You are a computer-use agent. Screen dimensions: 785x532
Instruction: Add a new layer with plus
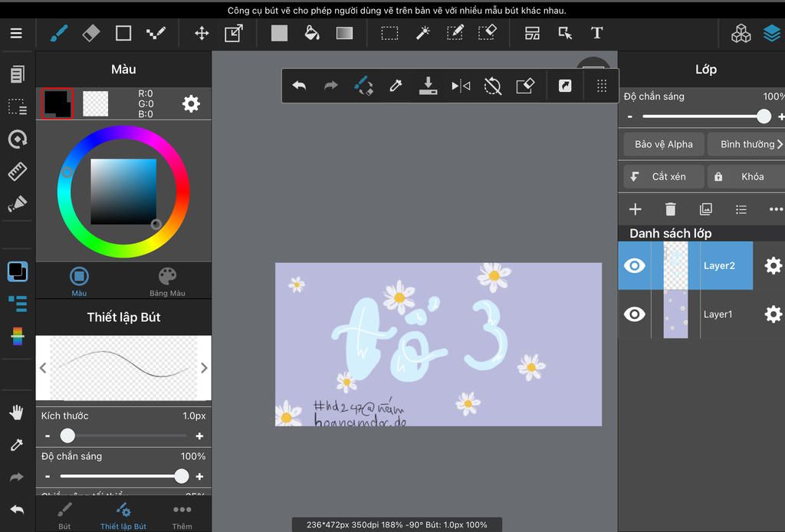click(x=636, y=209)
